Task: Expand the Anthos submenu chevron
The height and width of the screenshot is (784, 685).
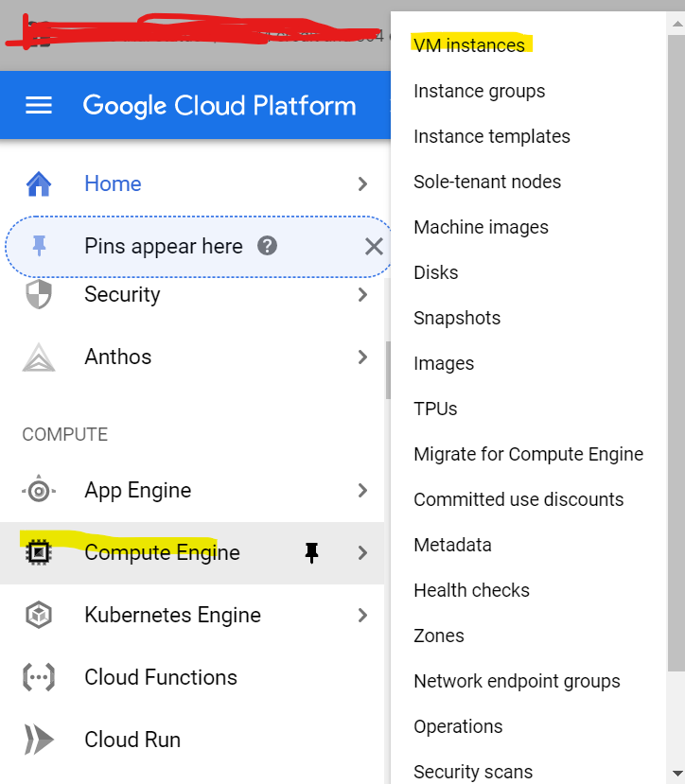Action: [x=362, y=357]
